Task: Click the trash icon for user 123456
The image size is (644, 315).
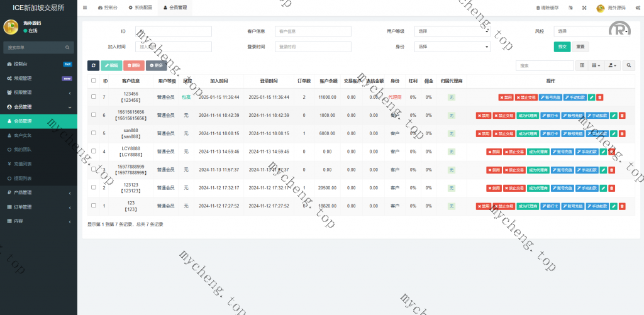Action: pyautogui.click(x=599, y=97)
